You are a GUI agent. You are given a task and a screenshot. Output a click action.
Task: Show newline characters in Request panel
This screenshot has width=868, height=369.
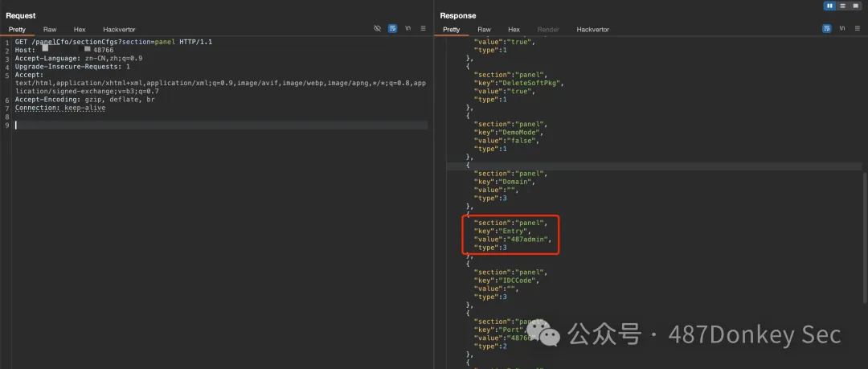coord(408,28)
